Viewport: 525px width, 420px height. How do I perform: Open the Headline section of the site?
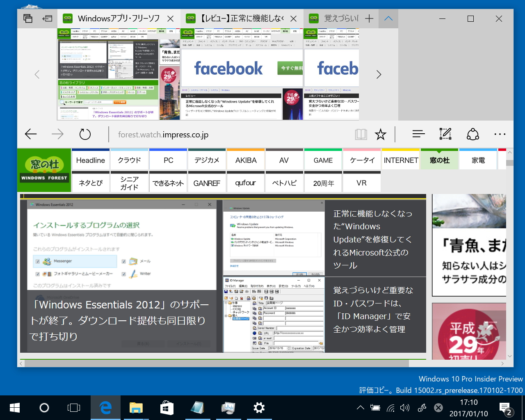(90, 160)
